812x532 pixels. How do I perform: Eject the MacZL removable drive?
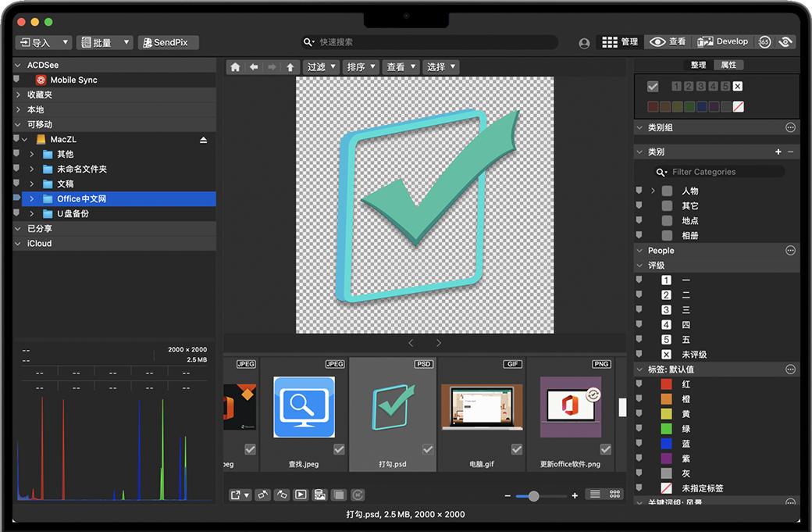point(204,140)
